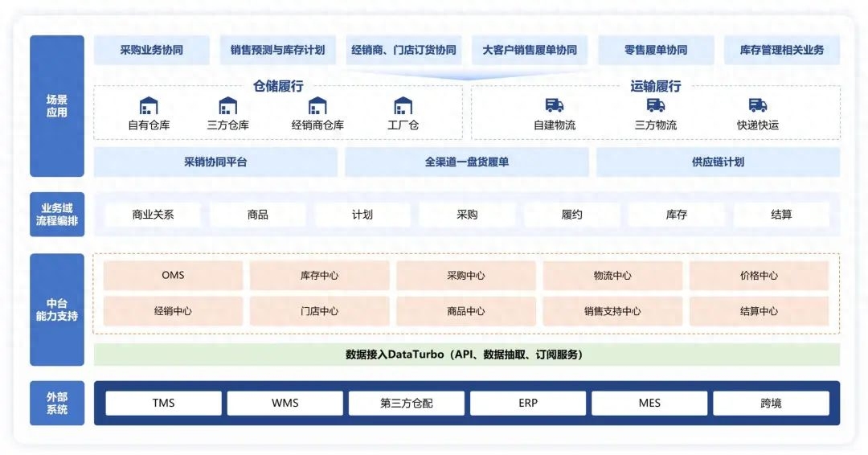Select the 销售预测与库存计划 box

(x=278, y=50)
